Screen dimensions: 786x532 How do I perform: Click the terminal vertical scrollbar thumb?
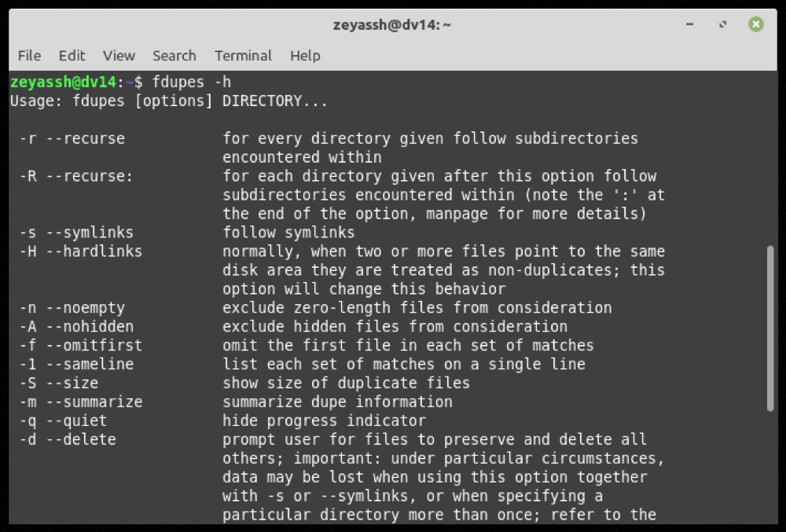(x=769, y=328)
